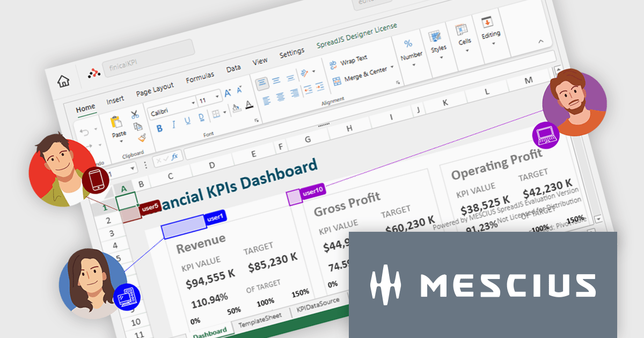Open Merge & Center dropdown arrow

(392, 67)
